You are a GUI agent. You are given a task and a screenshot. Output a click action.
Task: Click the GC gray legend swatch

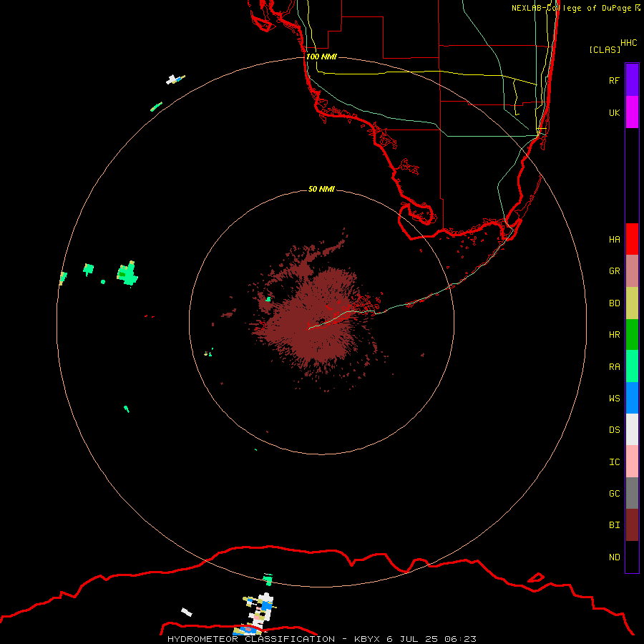pyautogui.click(x=632, y=493)
